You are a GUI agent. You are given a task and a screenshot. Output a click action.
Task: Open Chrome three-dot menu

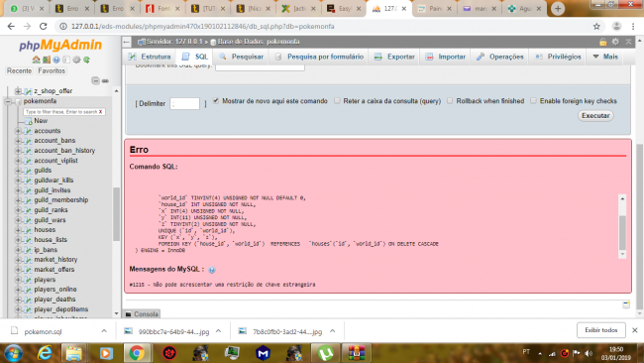pyautogui.click(x=633, y=27)
